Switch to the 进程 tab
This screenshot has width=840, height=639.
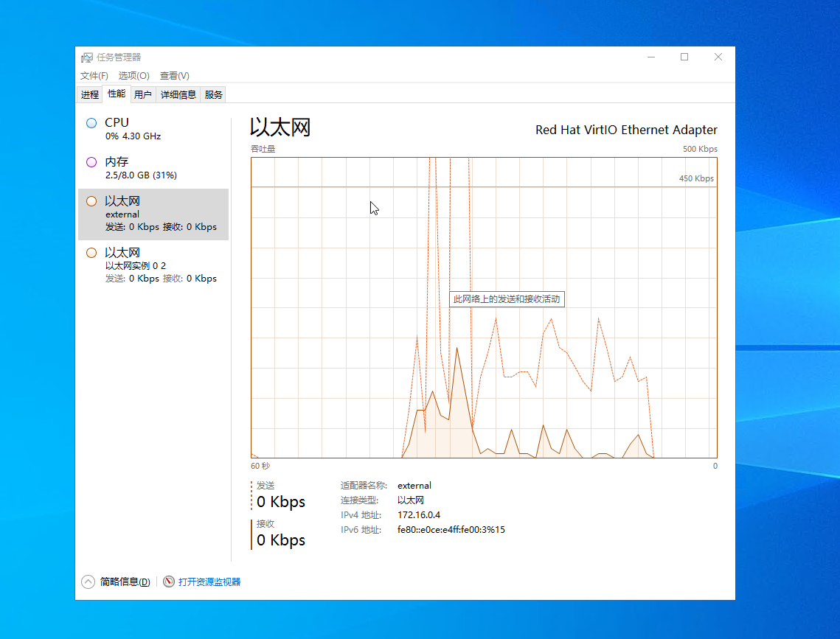[x=90, y=94]
